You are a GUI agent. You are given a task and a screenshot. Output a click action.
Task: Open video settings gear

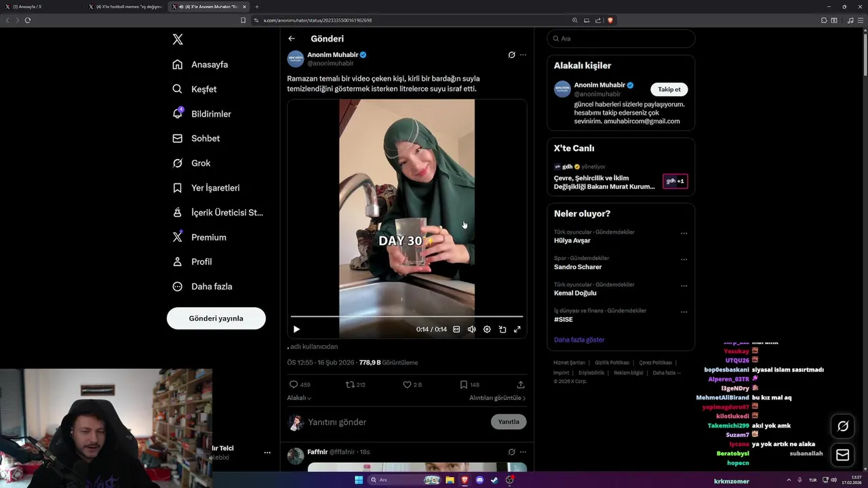(x=487, y=329)
